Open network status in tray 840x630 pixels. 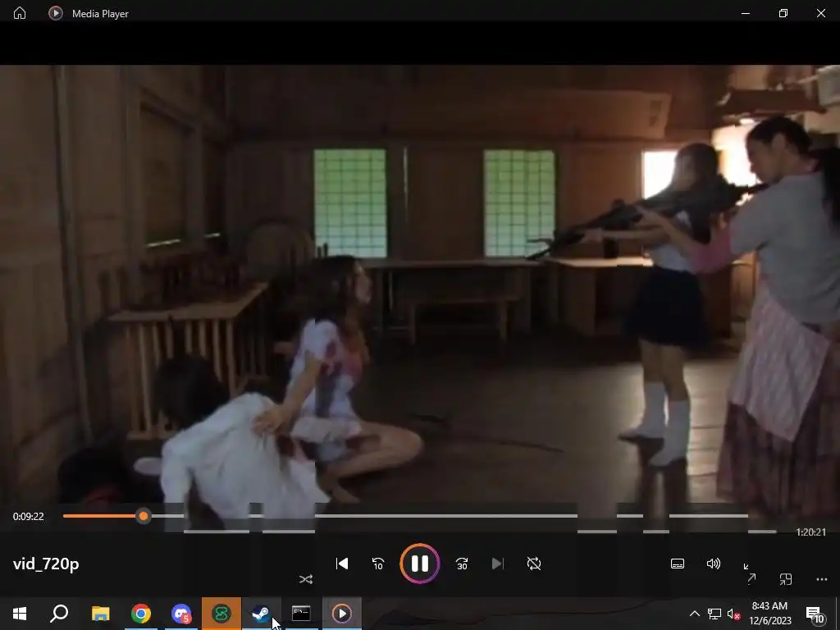(714, 614)
